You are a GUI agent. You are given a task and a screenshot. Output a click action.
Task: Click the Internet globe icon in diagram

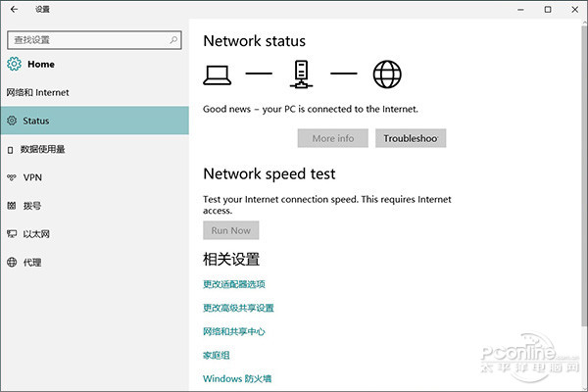click(387, 74)
